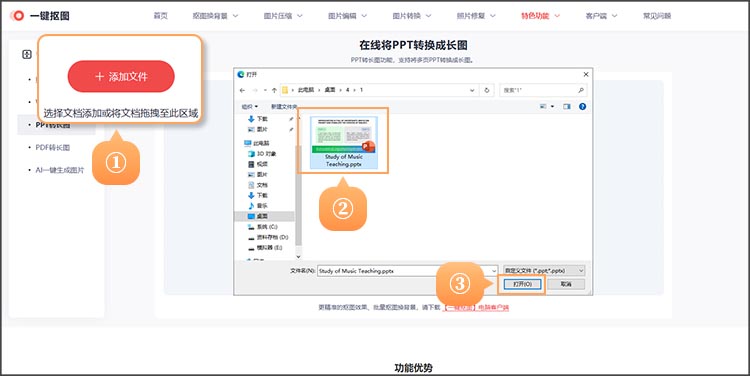Select PDF转长图 in the left sidebar
The height and width of the screenshot is (376, 750).
coord(53,147)
